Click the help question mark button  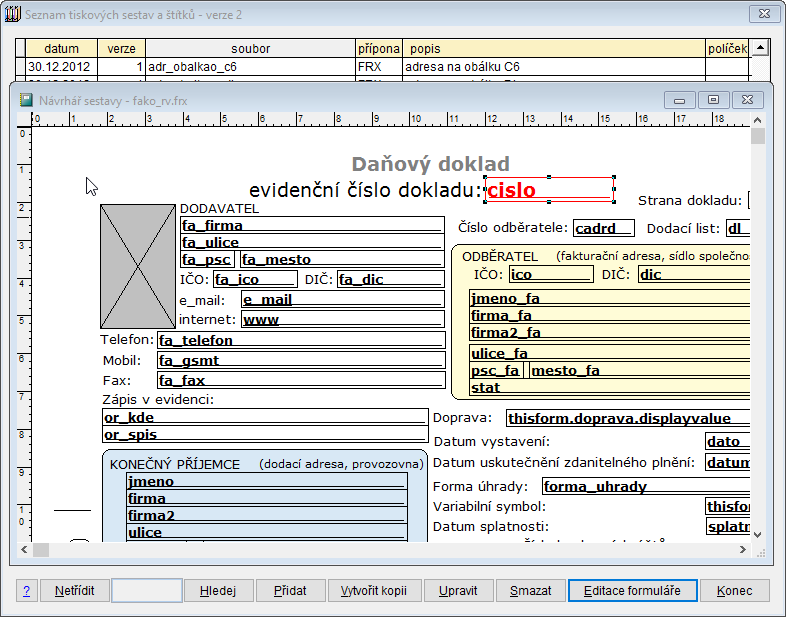point(26,591)
